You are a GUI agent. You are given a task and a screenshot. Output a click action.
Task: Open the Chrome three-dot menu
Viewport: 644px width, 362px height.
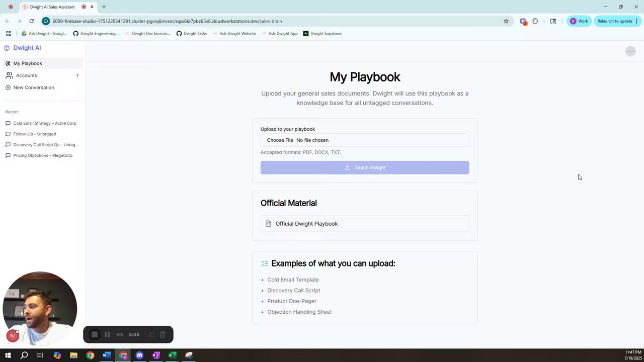[x=637, y=21]
